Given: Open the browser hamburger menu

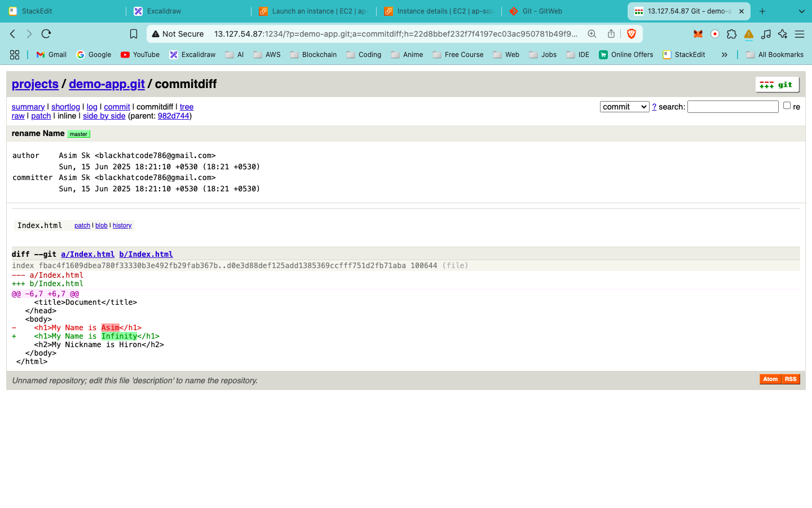Looking at the screenshot, I should (x=800, y=34).
